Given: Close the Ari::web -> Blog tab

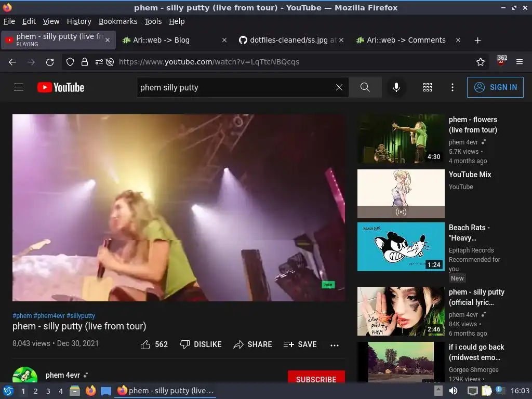Looking at the screenshot, I should point(224,40).
